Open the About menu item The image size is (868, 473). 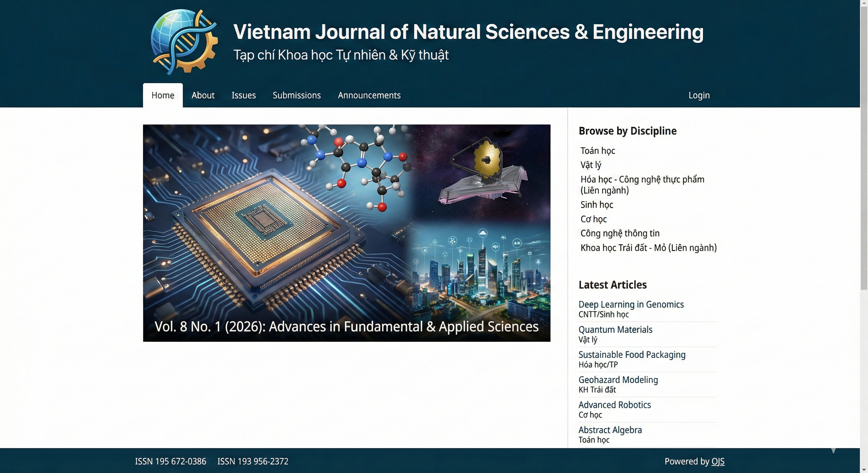[x=203, y=95]
